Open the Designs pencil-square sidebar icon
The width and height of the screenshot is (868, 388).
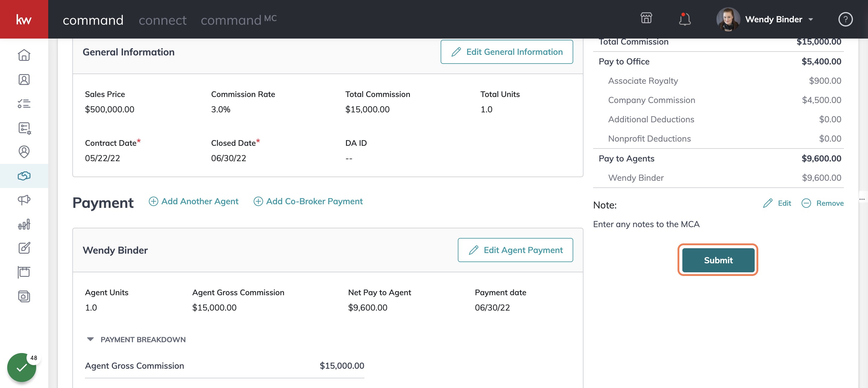coord(24,248)
